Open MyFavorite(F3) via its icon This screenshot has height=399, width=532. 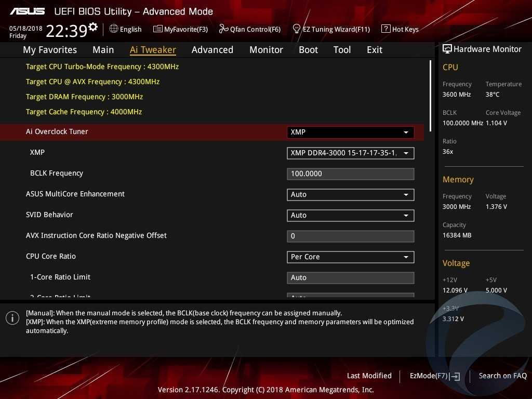[x=158, y=29]
